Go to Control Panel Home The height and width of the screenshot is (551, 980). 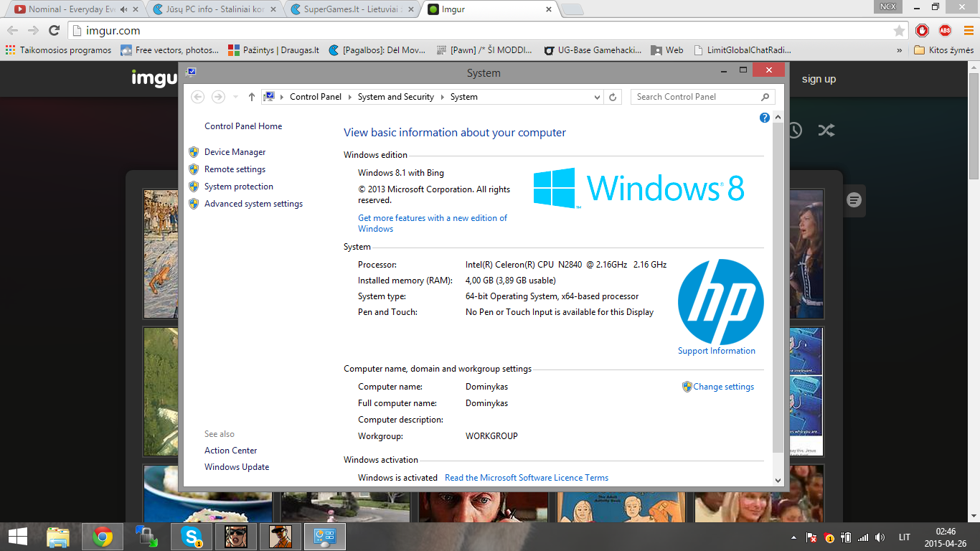(243, 126)
